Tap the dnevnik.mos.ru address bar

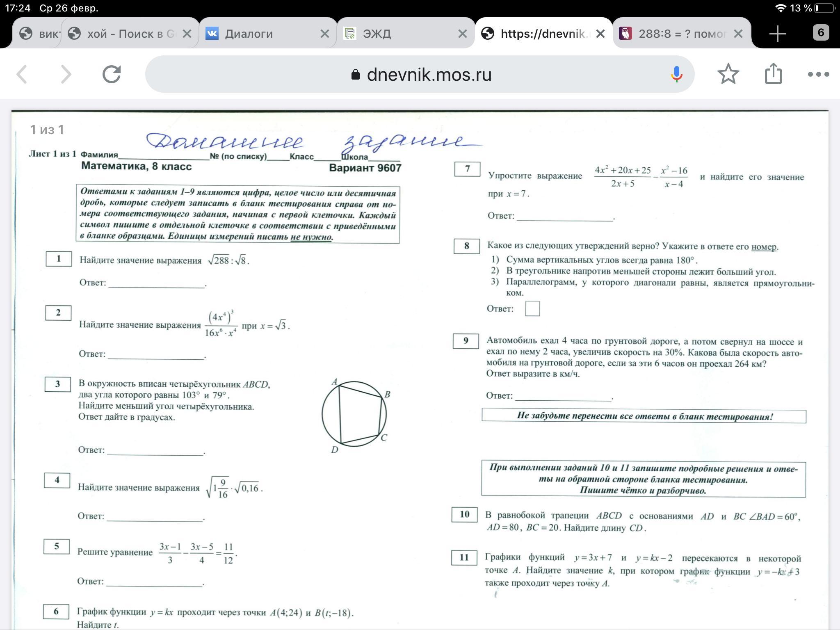click(x=429, y=74)
